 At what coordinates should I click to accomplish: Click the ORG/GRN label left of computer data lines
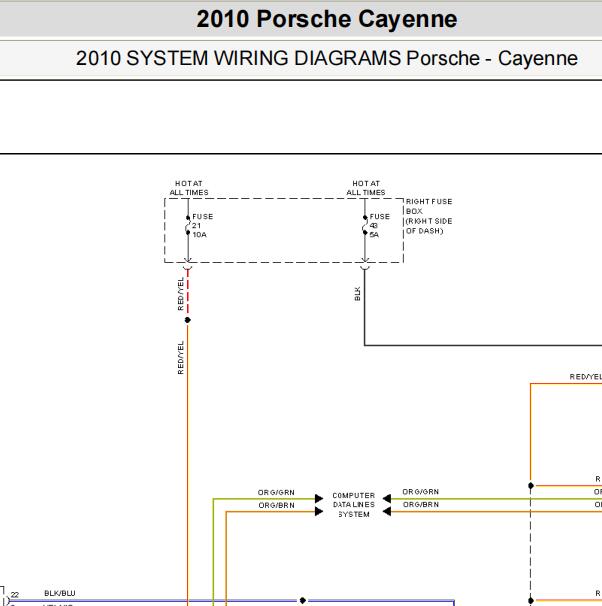[276, 492]
